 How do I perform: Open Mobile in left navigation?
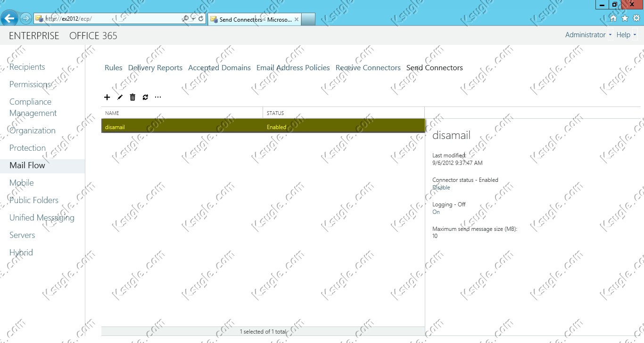(22, 183)
